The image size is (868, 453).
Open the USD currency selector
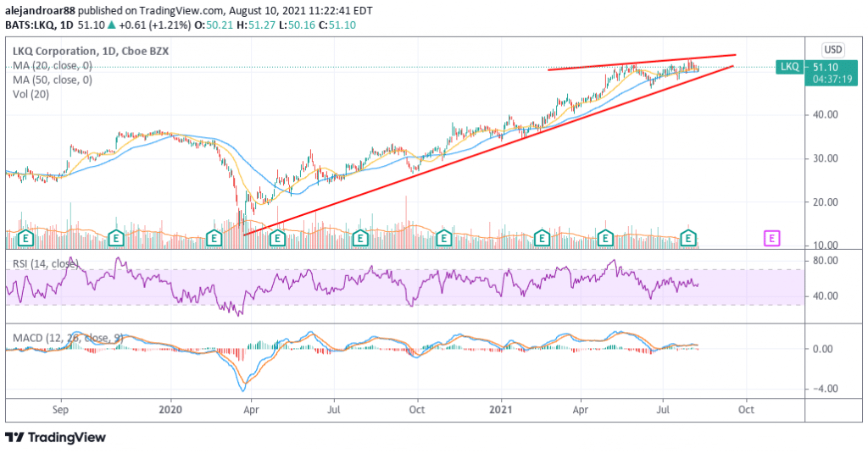(x=833, y=50)
